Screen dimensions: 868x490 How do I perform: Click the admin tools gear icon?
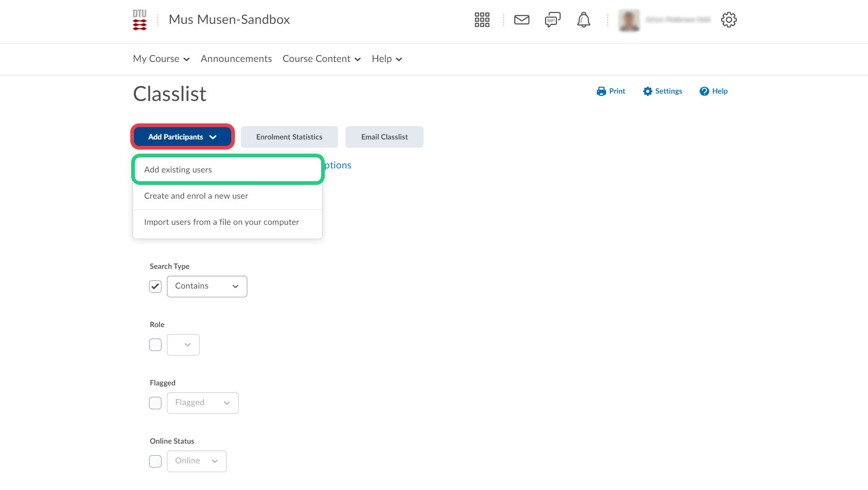point(729,20)
